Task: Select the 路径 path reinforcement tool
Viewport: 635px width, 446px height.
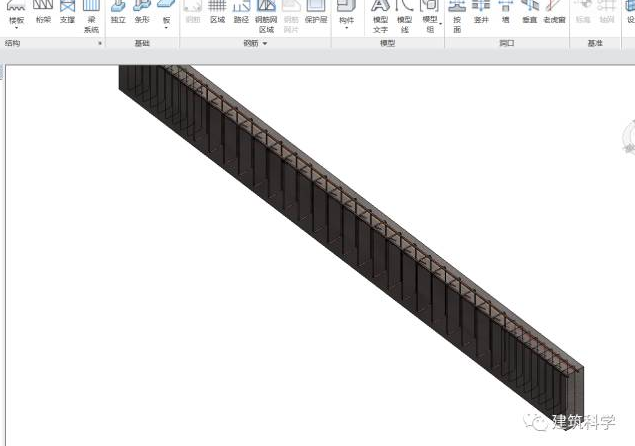Action: point(241,12)
